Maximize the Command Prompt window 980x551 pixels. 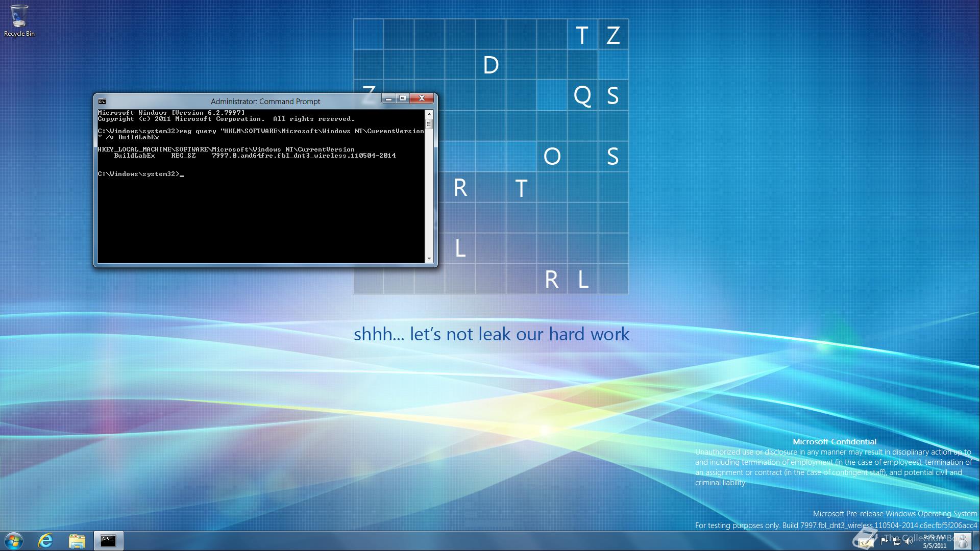pos(403,98)
